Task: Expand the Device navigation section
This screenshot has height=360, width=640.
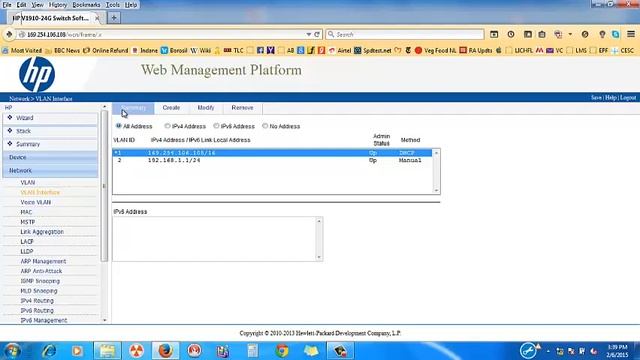Action: [x=50, y=157]
